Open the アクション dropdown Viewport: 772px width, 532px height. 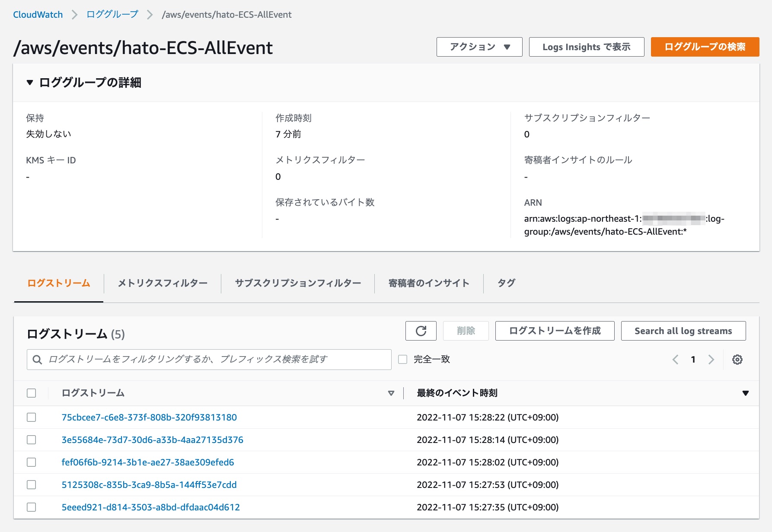click(479, 47)
